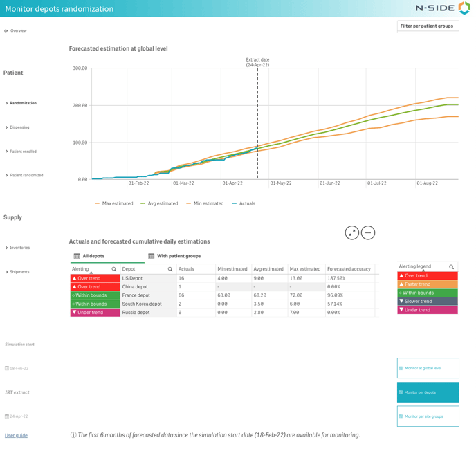Toggle Max estimated series in chart legend
Image resolution: width=476 pixels, height=449 pixels.
coord(114,203)
